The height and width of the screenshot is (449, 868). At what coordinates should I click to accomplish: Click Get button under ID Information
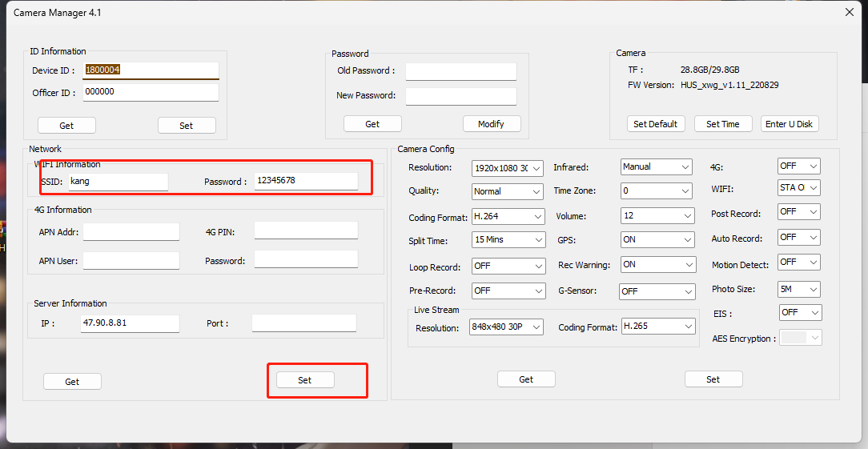[x=66, y=126]
